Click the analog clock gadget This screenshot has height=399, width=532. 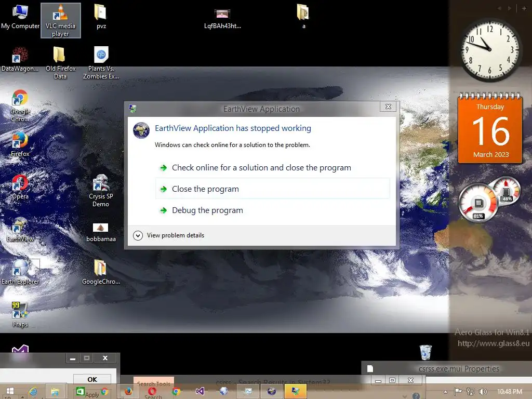489,49
